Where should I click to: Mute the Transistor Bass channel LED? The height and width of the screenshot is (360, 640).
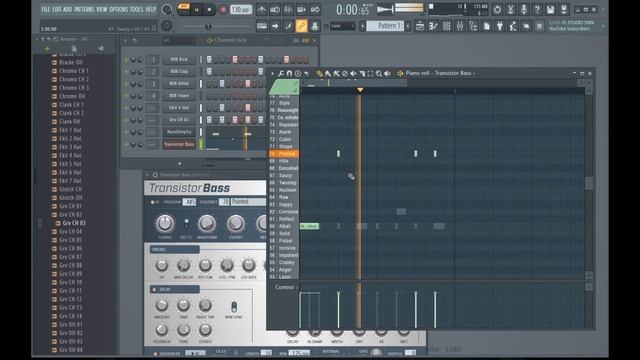tap(126, 144)
